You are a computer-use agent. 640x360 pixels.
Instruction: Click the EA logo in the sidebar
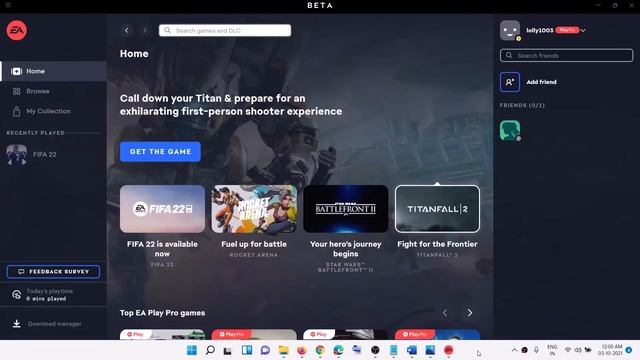(17, 30)
